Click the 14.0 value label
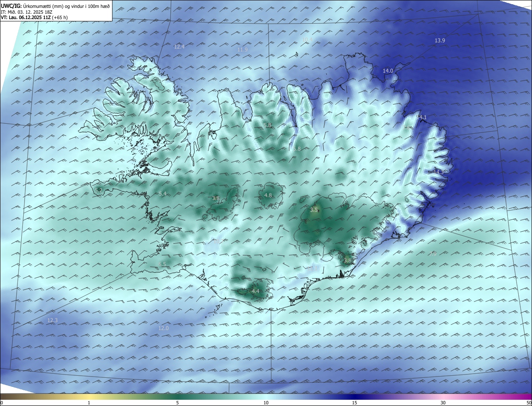The image size is (532, 406). (x=388, y=71)
